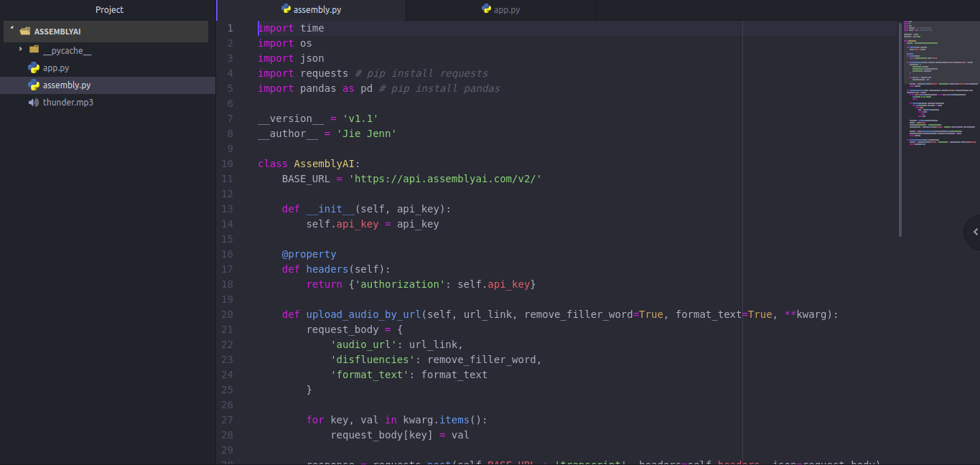Click the upload_audio_by_url method name
Image resolution: width=980 pixels, height=465 pixels.
[364, 314]
